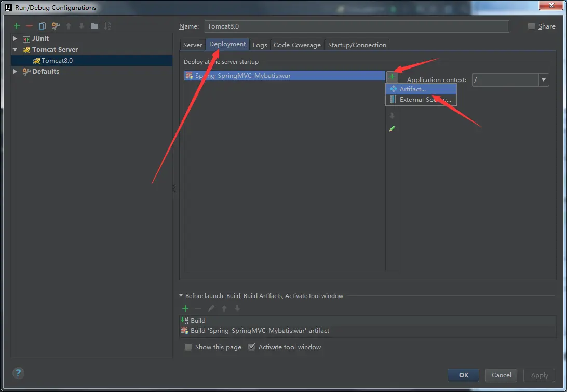
Task: Collapse the Before launch section
Action: [181, 295]
